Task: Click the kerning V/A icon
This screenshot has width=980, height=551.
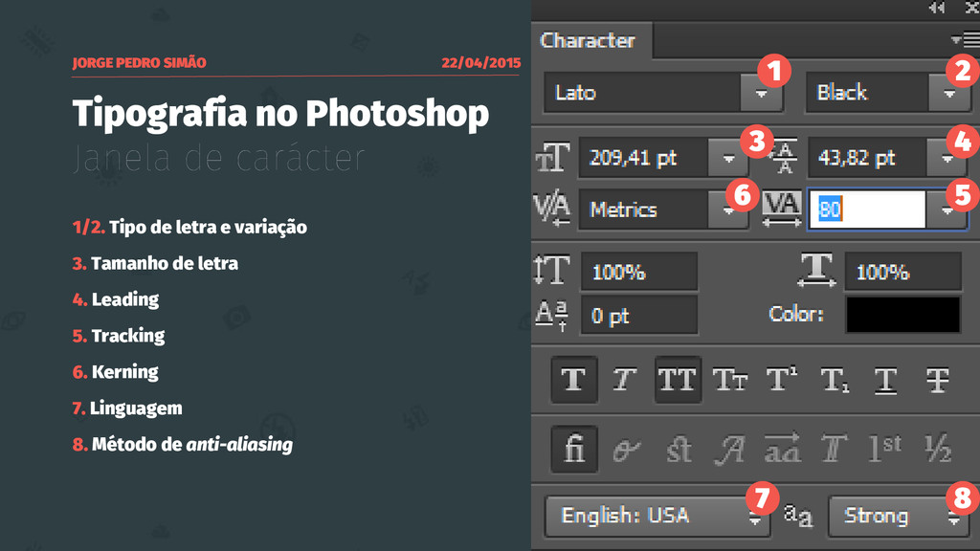Action: click(551, 209)
